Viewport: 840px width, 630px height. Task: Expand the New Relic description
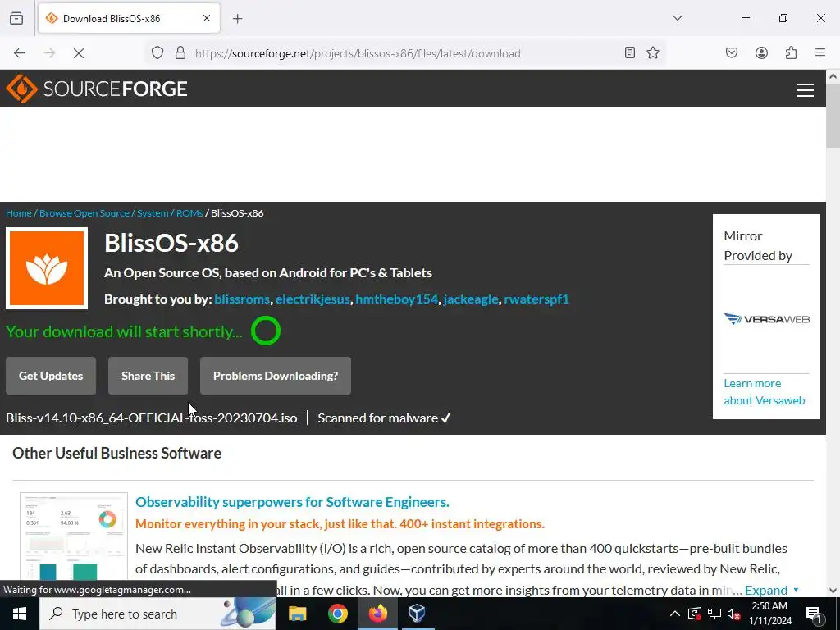(x=771, y=590)
